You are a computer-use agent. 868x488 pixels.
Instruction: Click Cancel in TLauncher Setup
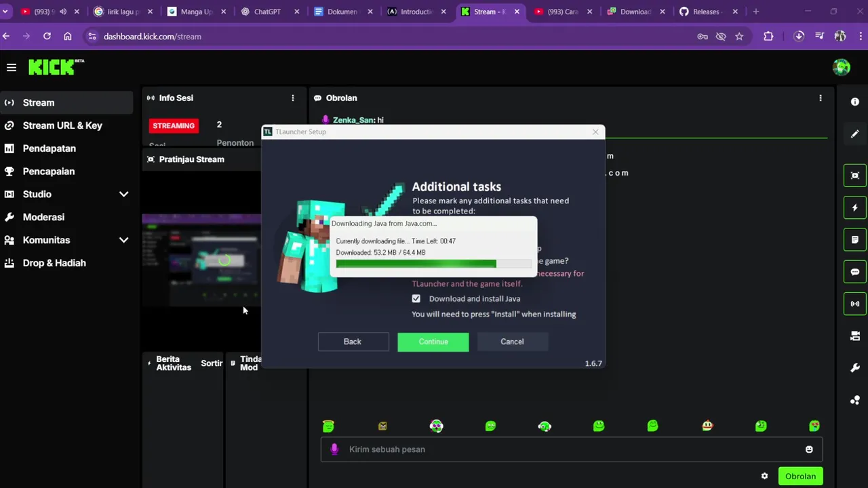pos(512,342)
